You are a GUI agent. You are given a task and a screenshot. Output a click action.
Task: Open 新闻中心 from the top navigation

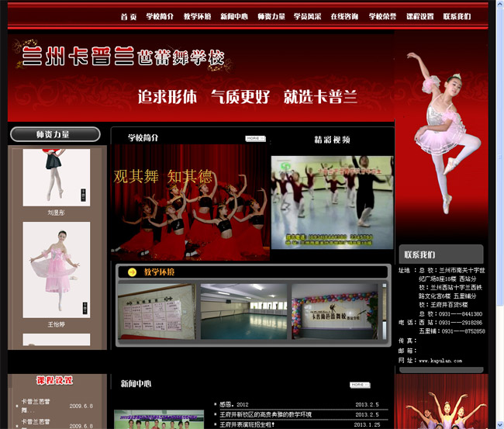[x=234, y=16]
